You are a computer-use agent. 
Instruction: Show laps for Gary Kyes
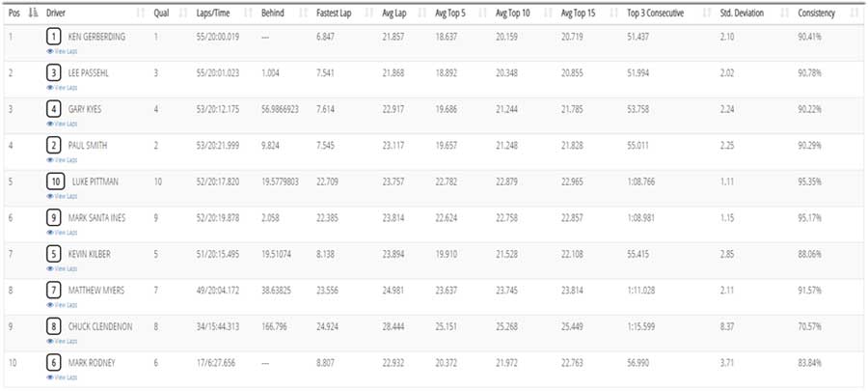coord(62,124)
